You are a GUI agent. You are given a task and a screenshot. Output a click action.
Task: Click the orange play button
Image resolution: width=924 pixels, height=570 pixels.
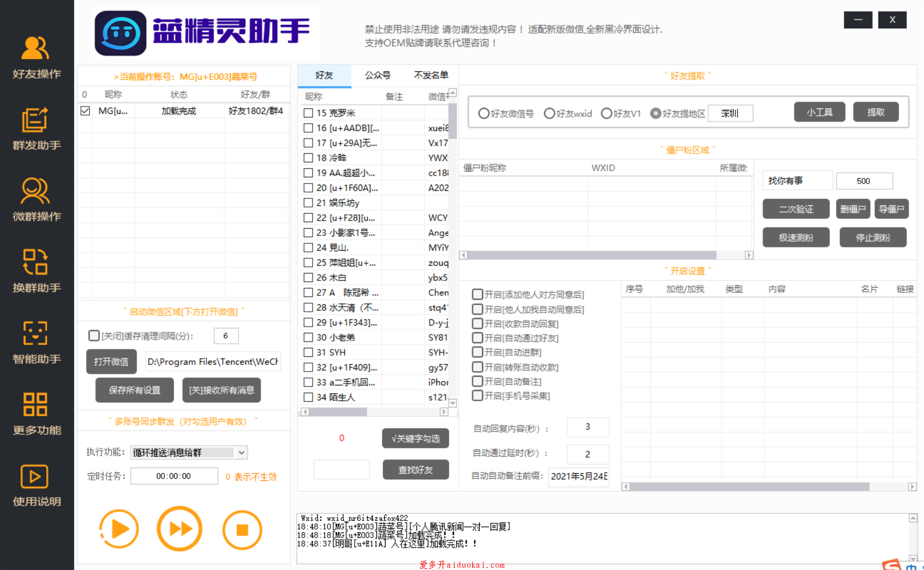coord(119,530)
